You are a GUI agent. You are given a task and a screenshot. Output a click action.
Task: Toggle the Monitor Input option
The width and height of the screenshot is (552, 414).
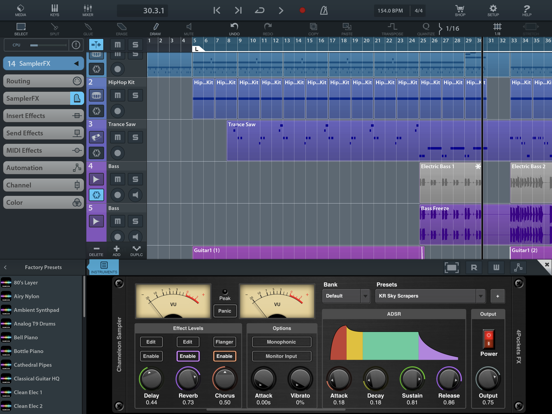[x=281, y=356]
